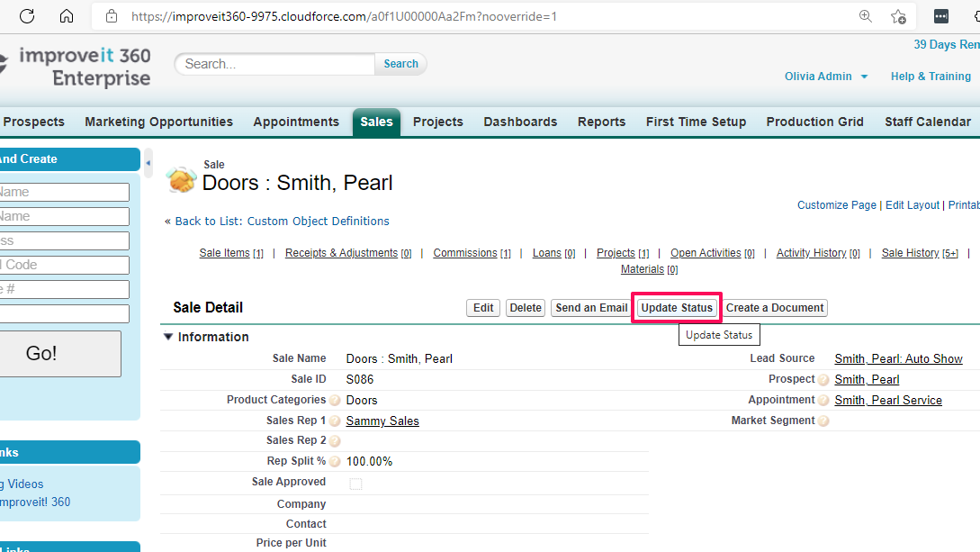Focus the Search text field

275,64
